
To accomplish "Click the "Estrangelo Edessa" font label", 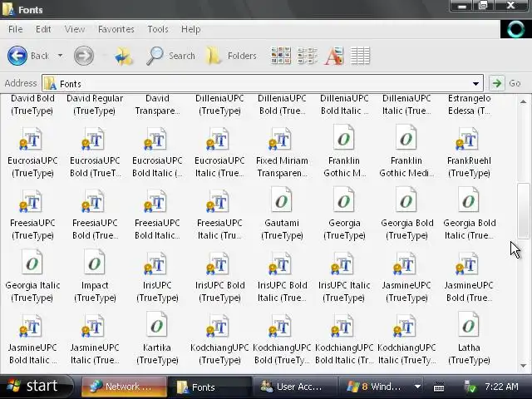I will click(x=469, y=105).
